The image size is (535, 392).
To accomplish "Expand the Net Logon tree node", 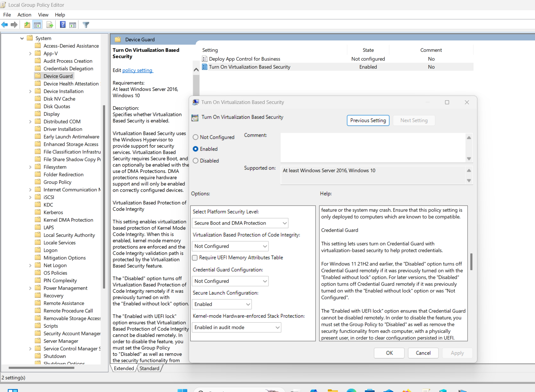I will (30, 265).
